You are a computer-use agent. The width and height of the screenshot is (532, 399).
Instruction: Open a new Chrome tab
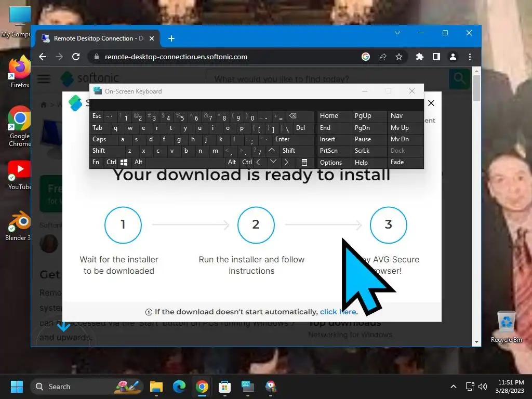coord(171,38)
